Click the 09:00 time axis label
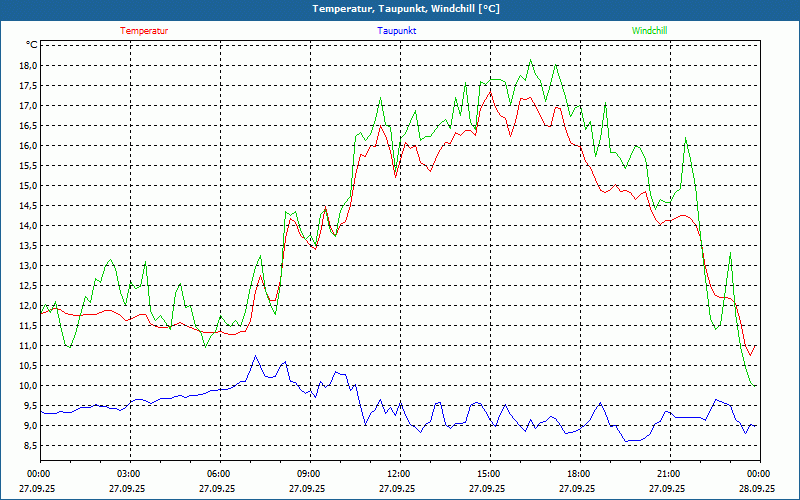This screenshot has width=800, height=500. [x=309, y=474]
